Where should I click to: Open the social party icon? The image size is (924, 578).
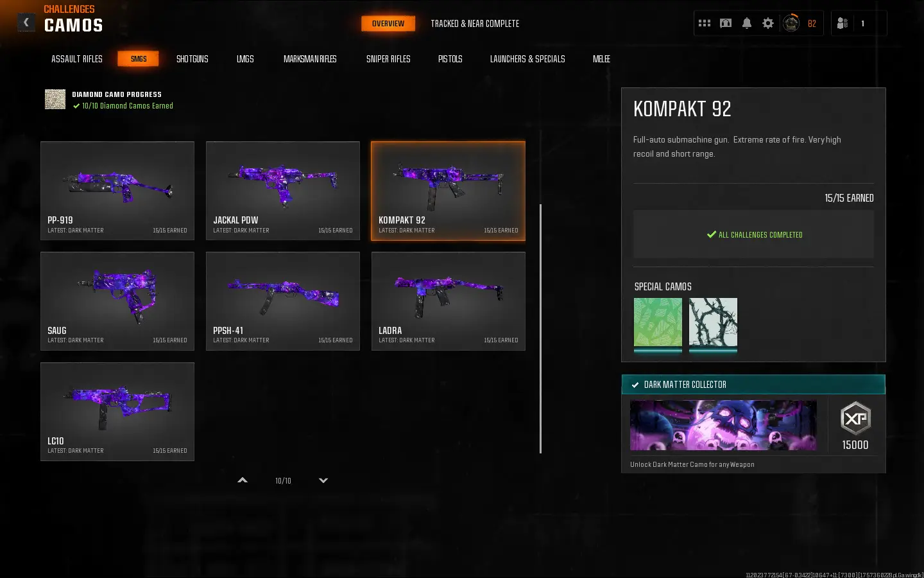coord(843,23)
